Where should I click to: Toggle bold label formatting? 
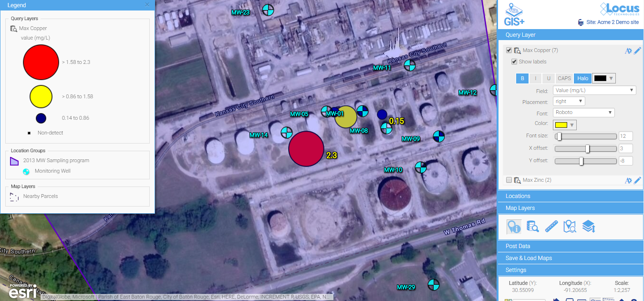(x=522, y=78)
